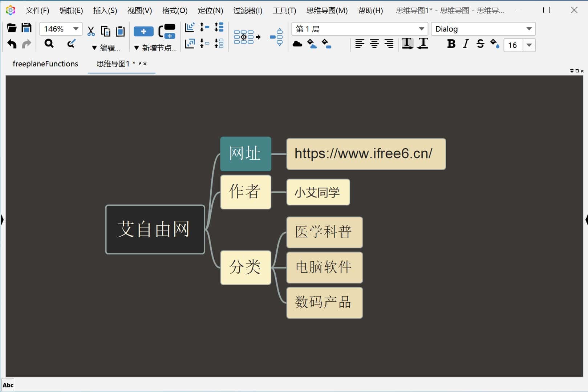Expand the font size 16 dropdown
The image size is (588, 392).
pos(529,45)
